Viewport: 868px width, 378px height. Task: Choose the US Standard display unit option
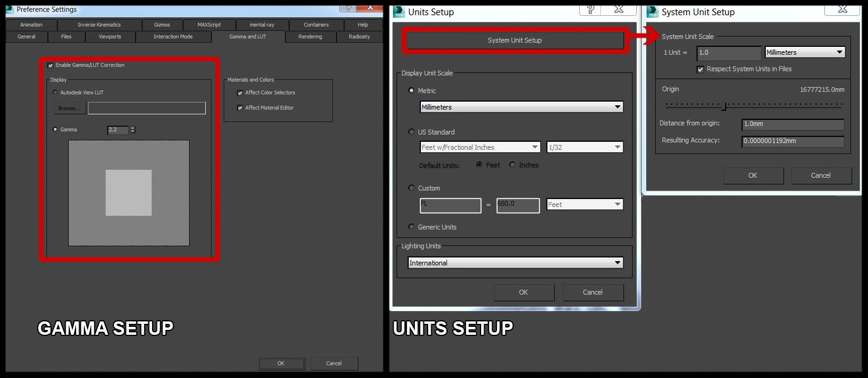click(x=412, y=132)
